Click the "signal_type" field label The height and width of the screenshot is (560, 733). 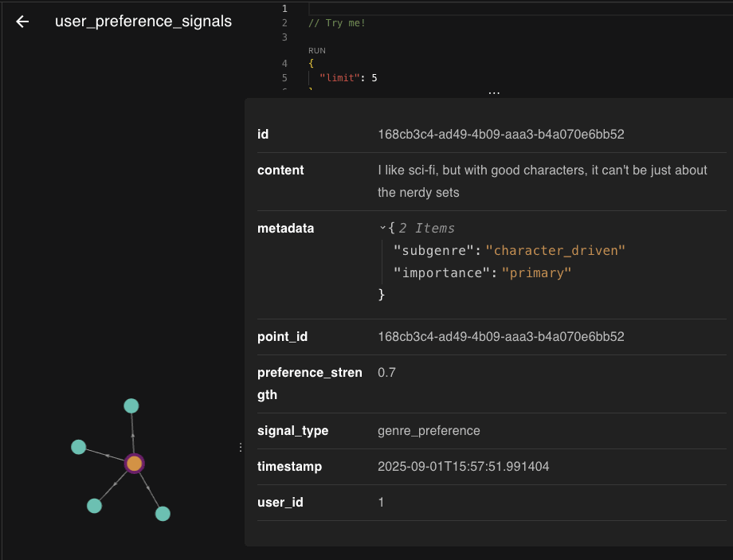(292, 430)
